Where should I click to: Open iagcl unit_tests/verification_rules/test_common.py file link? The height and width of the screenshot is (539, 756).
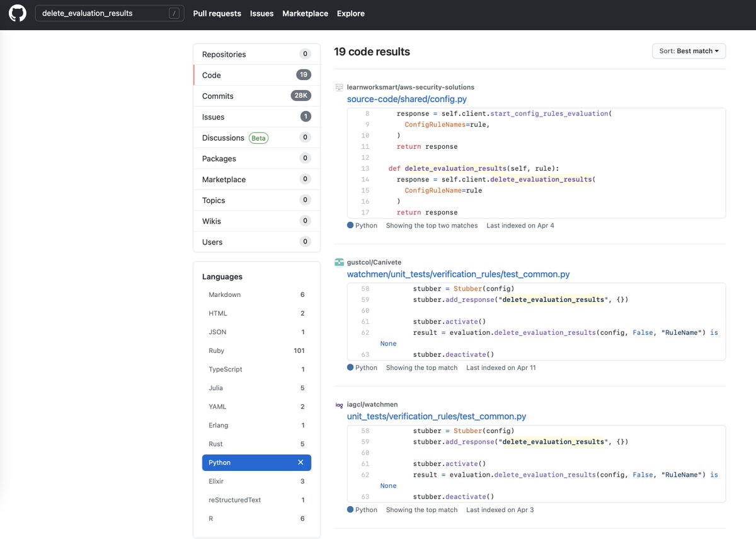point(437,417)
